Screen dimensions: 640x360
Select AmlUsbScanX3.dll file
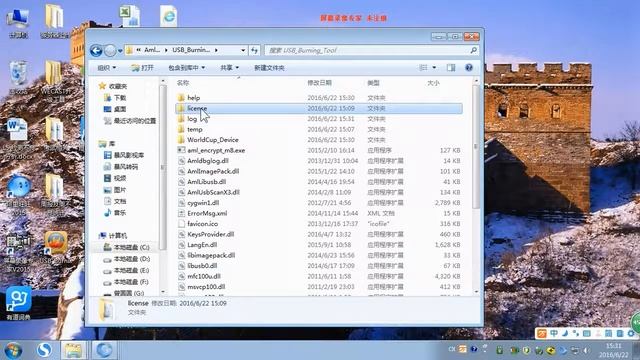point(319,192)
